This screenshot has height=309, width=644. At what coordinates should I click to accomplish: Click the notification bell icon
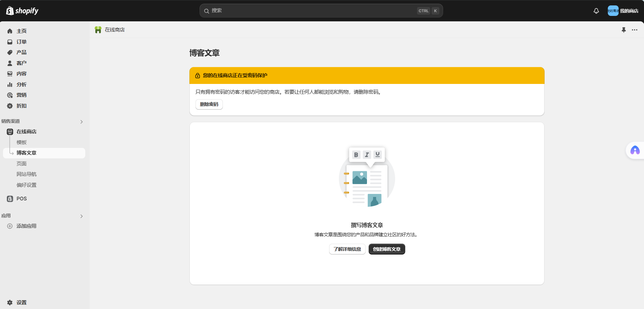point(596,10)
